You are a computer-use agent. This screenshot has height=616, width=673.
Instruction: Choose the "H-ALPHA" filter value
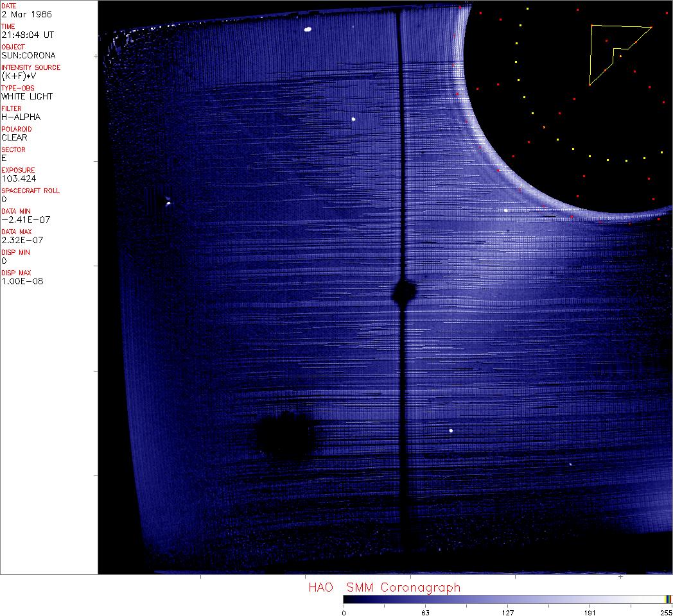21,117
